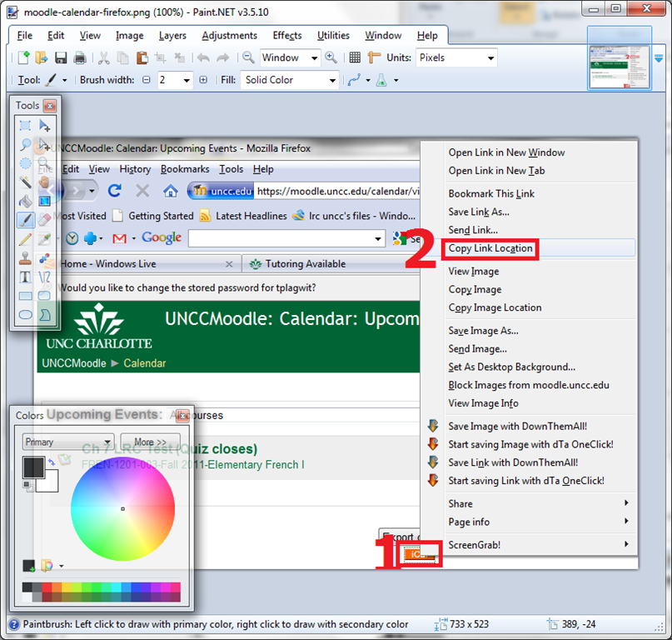Open the Effects menu
This screenshot has height=640, width=672.
point(286,35)
